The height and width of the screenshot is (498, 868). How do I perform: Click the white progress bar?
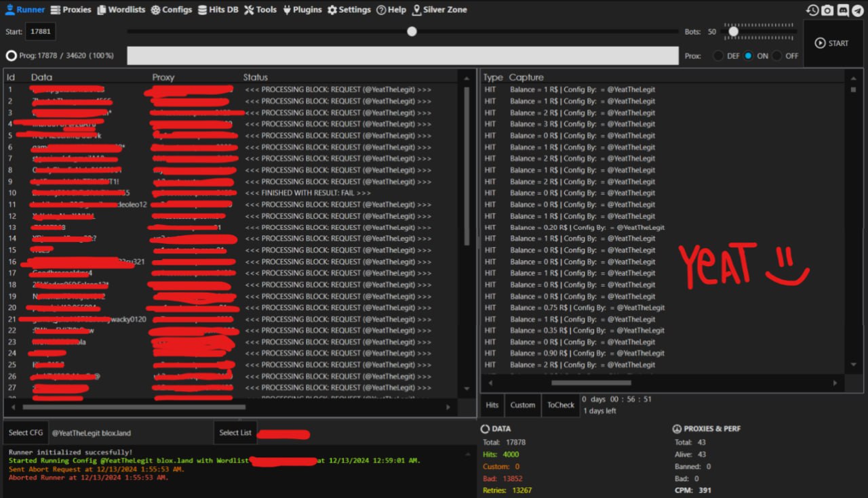(x=403, y=56)
